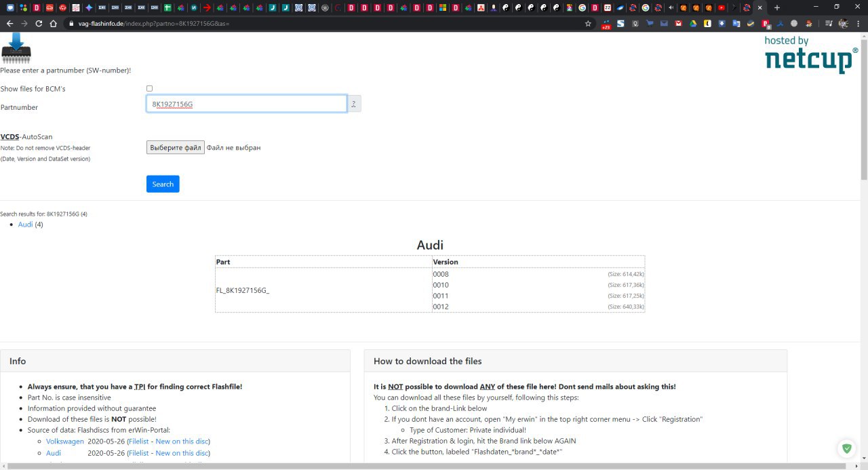Open the Audi search results link

(x=25, y=224)
